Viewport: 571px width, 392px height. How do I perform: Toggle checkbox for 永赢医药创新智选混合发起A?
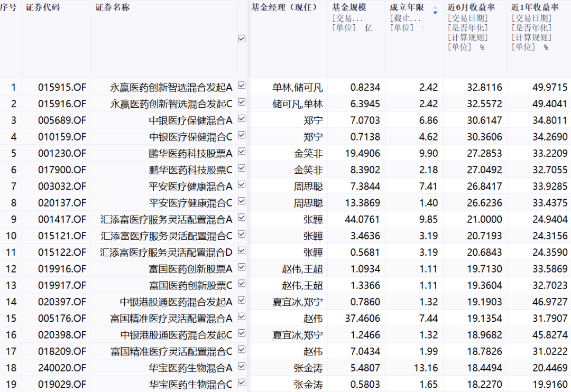tap(242, 86)
